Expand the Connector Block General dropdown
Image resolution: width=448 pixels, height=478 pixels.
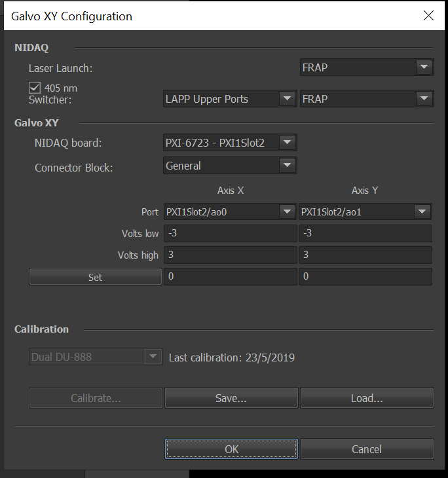[229, 166]
